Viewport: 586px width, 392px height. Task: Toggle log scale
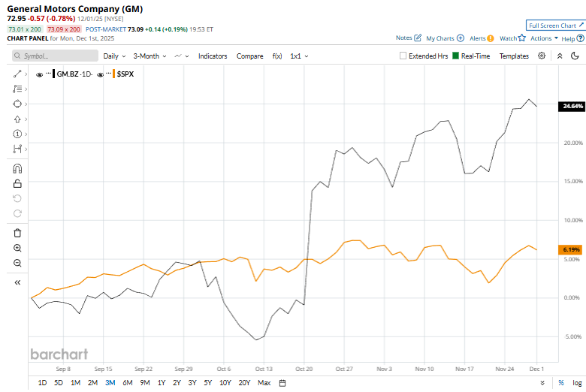tap(577, 383)
